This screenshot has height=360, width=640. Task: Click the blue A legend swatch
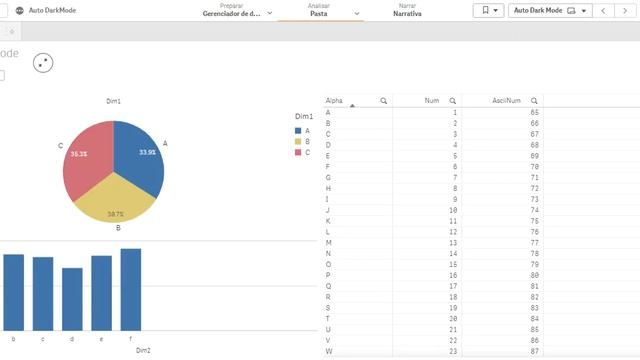(x=298, y=131)
